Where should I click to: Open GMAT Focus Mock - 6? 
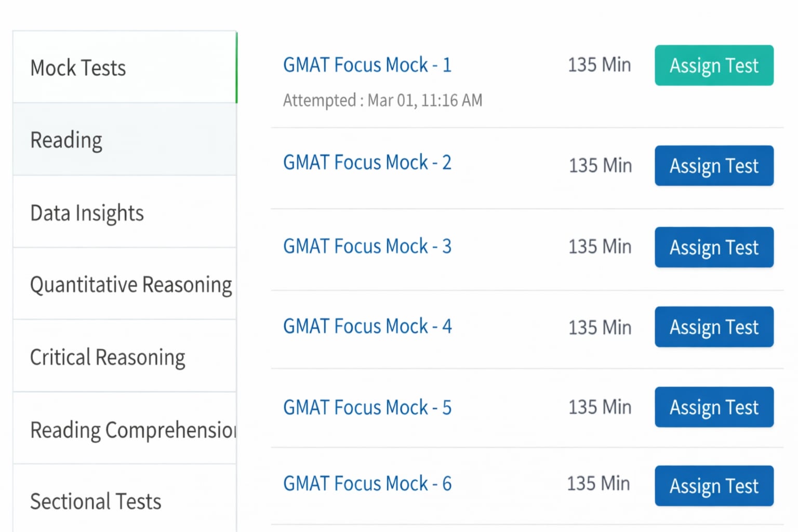point(367,483)
